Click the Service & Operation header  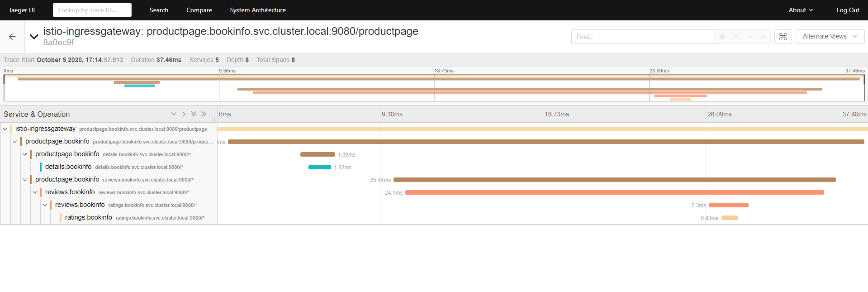pyautogui.click(x=37, y=114)
